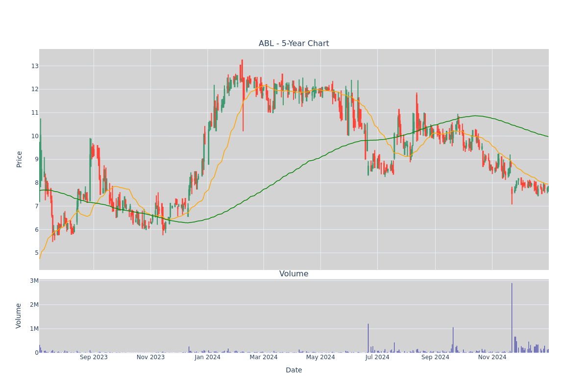
Task: Select the Sep 2024 date tick
Action: (x=435, y=357)
